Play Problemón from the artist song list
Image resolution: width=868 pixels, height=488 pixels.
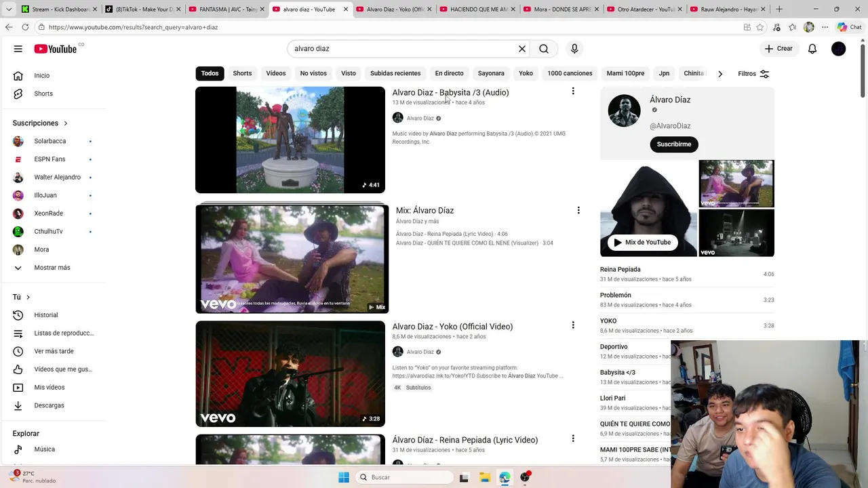(x=687, y=300)
